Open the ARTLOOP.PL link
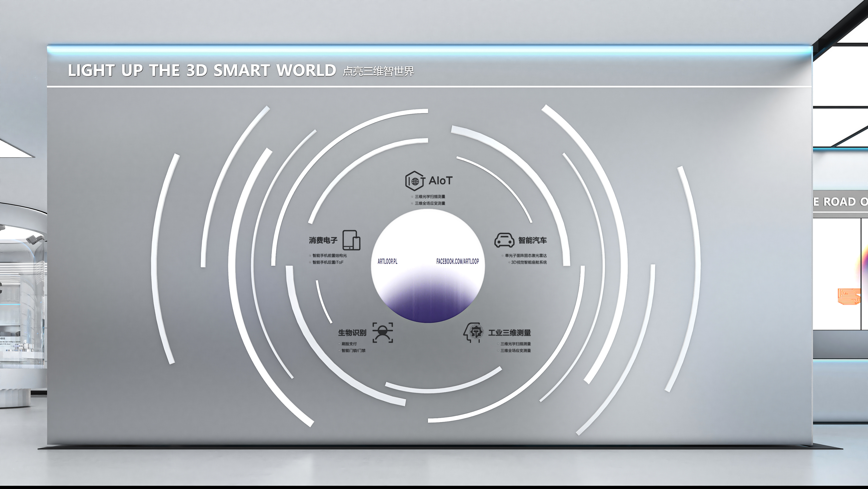 (x=387, y=261)
